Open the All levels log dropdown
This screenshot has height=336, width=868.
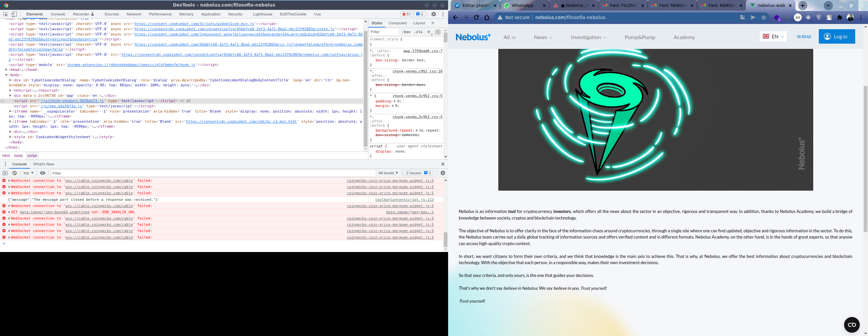click(388, 173)
